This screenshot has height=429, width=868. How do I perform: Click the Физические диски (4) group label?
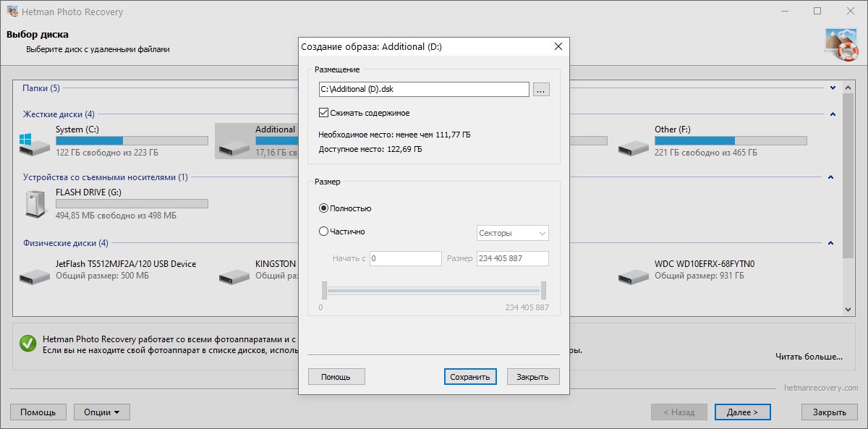(66, 243)
